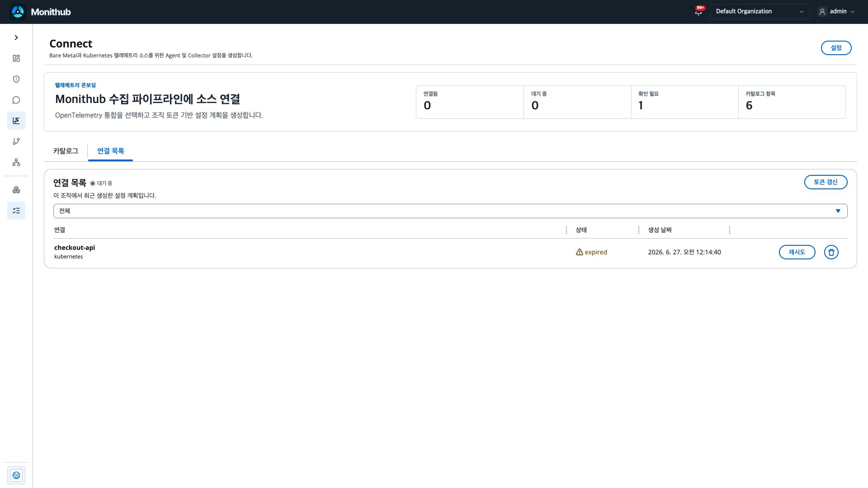The image size is (868, 488).
Task: Click the 카탈로그 항목 stat card
Action: pyautogui.click(x=792, y=102)
